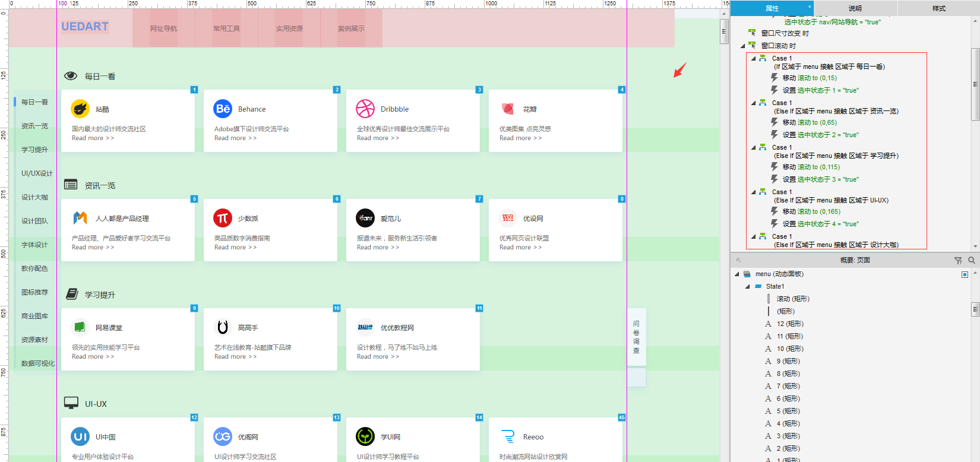Click the Behance logo icon
This screenshot has height=462, width=980.
223,109
